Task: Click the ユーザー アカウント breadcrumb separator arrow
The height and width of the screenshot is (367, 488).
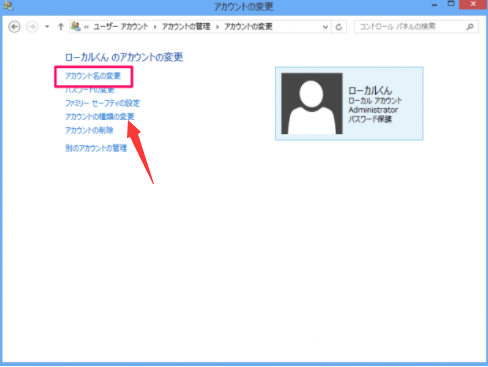Action: 155,27
